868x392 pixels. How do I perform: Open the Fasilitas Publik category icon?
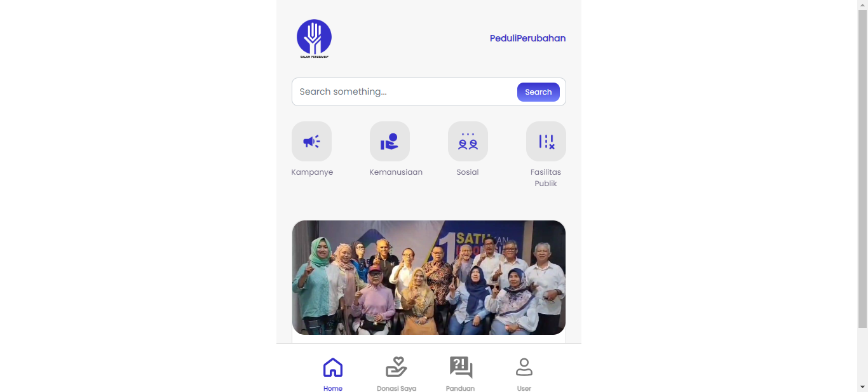pos(546,141)
